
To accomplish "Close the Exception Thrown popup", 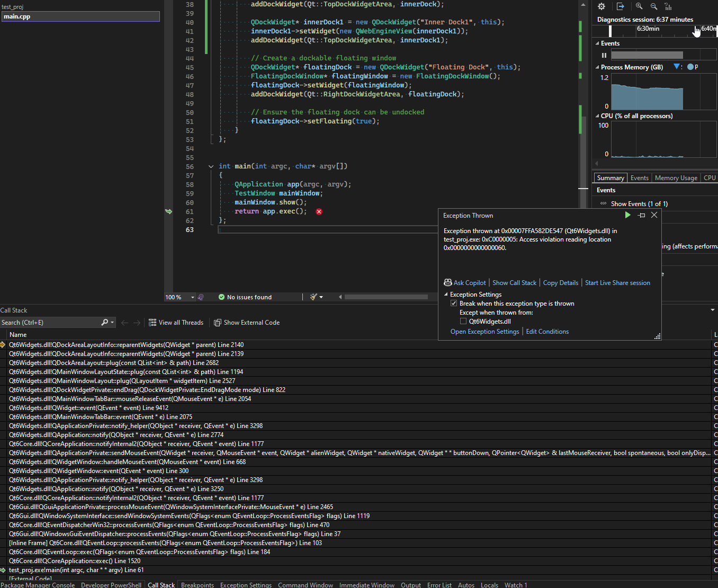I will 654,215.
